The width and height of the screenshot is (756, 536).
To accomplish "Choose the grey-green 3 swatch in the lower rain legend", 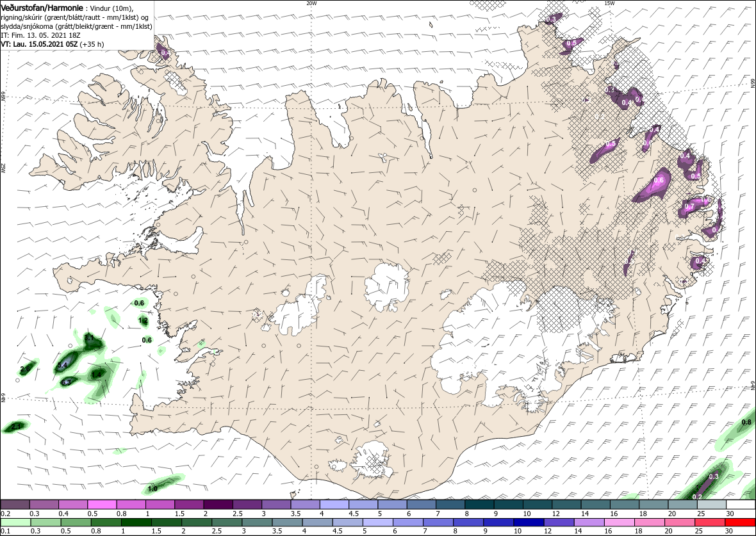I will [x=257, y=523].
